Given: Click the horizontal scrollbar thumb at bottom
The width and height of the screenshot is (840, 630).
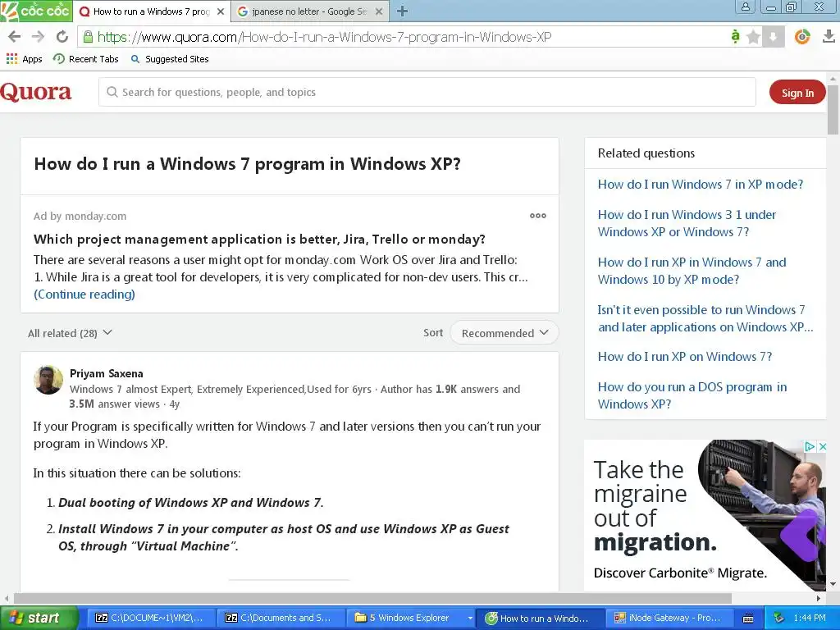Looking at the screenshot, I should coord(373,598).
